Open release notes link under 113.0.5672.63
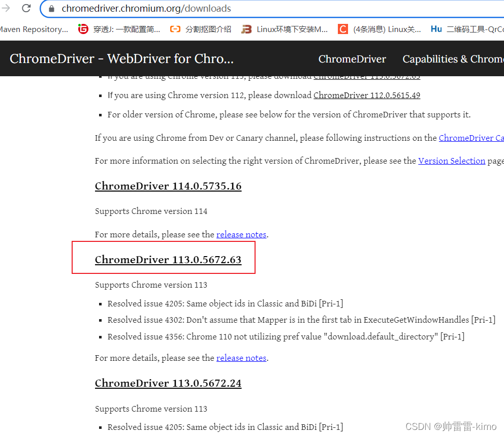 (241, 358)
